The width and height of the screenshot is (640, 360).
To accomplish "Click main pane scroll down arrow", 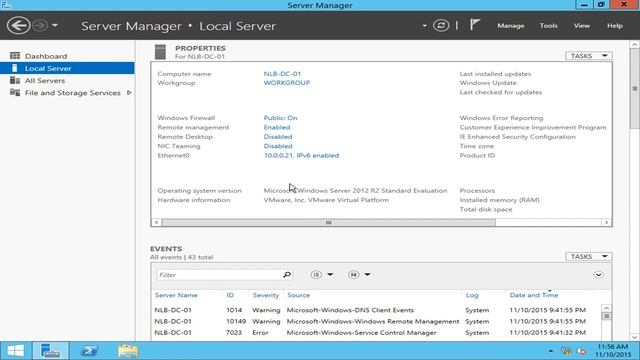I will click(634, 337).
